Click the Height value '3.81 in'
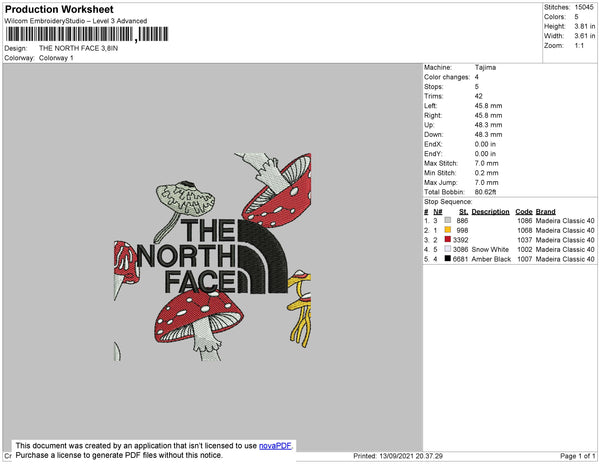 point(585,26)
